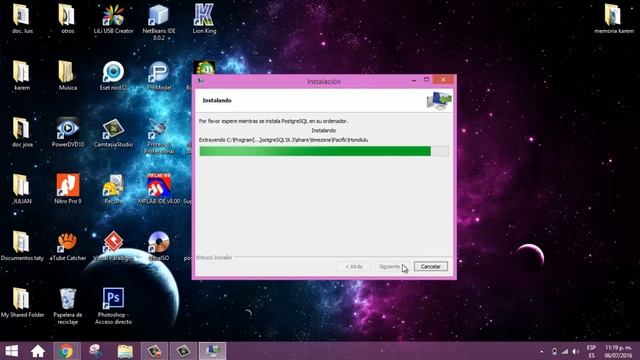Viewport: 640px width, 360px height.
Task: Click Cancelar in the installer
Action: point(431,267)
